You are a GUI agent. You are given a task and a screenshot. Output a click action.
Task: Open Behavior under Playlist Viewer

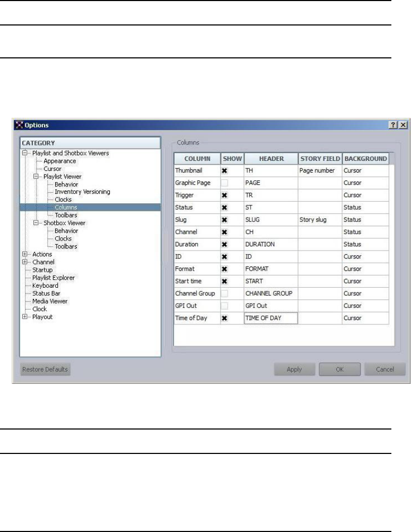tap(66, 184)
